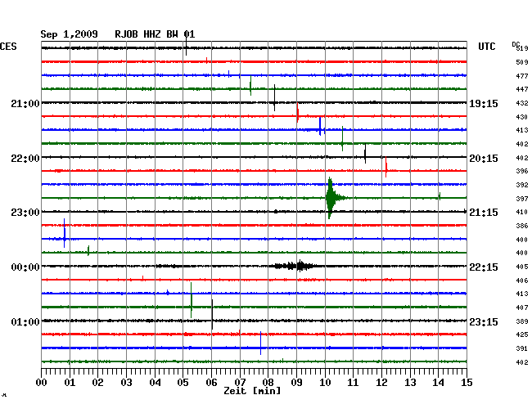Click the date label "Sep 1,2009"

click(x=69, y=34)
